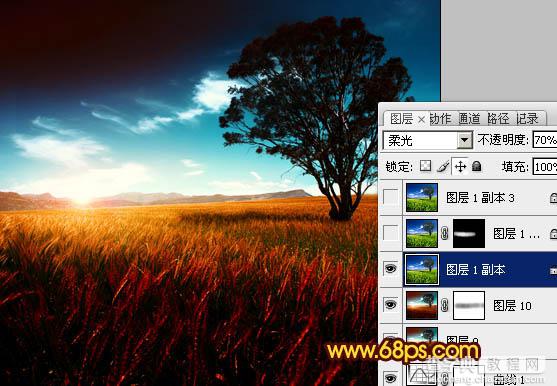This screenshot has width=557, height=386.
Task: Select the 图层 1 副本 3 thumbnail
Action: pyautogui.click(x=422, y=197)
